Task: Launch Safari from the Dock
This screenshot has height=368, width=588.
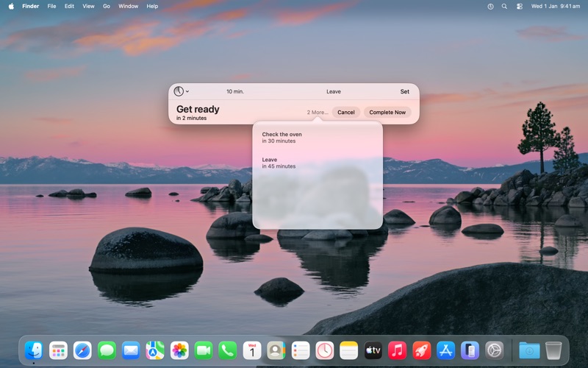Action: pyautogui.click(x=82, y=350)
